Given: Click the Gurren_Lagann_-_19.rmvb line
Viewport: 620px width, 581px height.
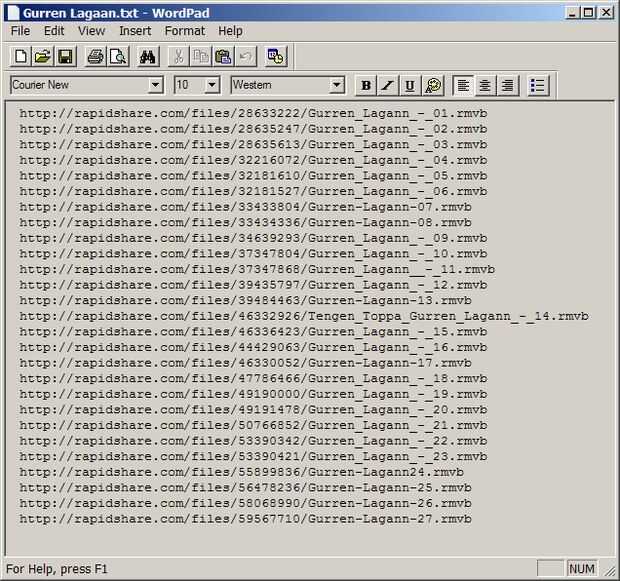Looking at the screenshot, I should coord(253,394).
